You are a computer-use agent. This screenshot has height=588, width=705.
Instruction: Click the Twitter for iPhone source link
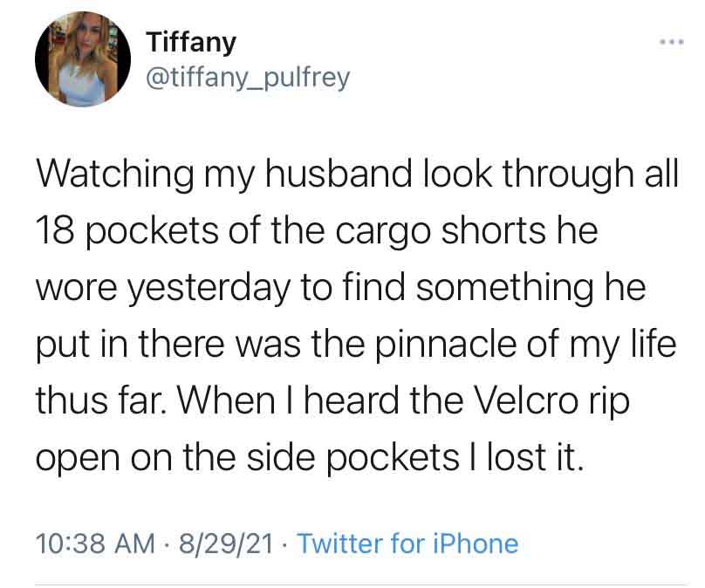coord(407,543)
